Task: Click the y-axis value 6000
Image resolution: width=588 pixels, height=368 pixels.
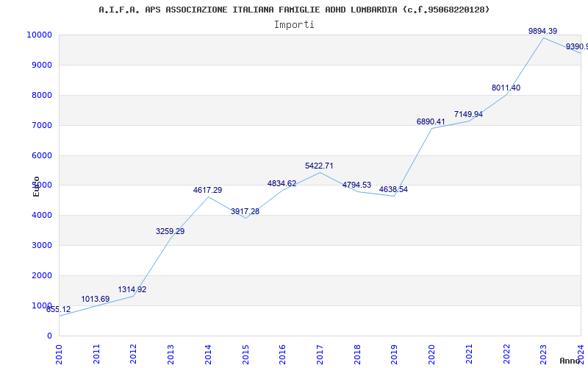Action: pyautogui.click(x=41, y=155)
